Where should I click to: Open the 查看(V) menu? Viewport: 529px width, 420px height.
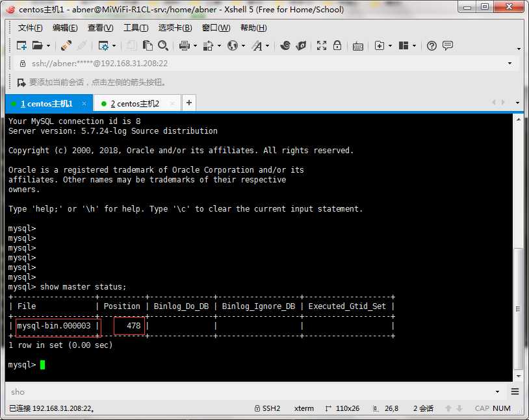(101, 28)
